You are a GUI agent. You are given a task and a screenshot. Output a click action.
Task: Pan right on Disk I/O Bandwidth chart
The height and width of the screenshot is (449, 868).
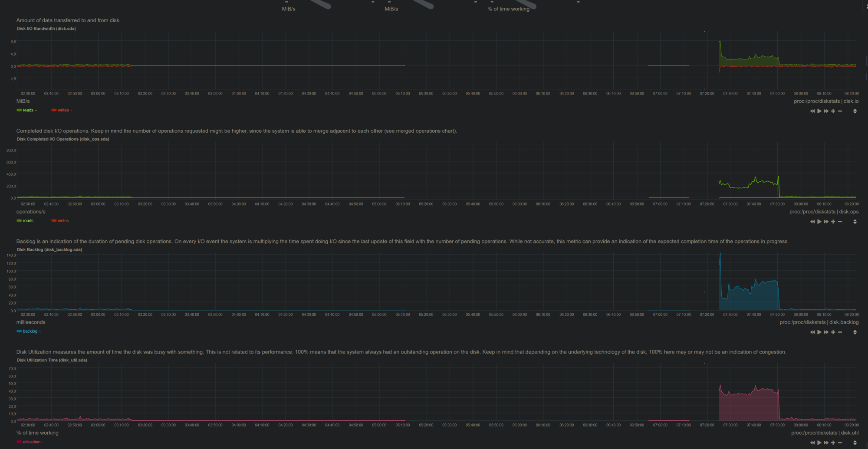coord(826,111)
